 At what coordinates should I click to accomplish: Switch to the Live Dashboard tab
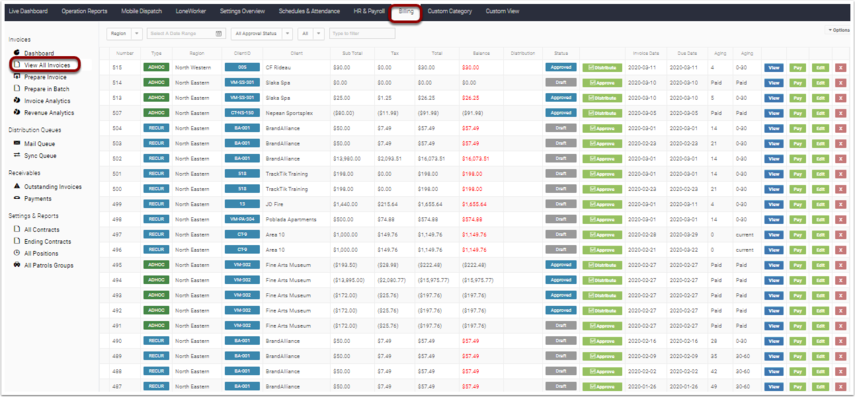pyautogui.click(x=28, y=11)
